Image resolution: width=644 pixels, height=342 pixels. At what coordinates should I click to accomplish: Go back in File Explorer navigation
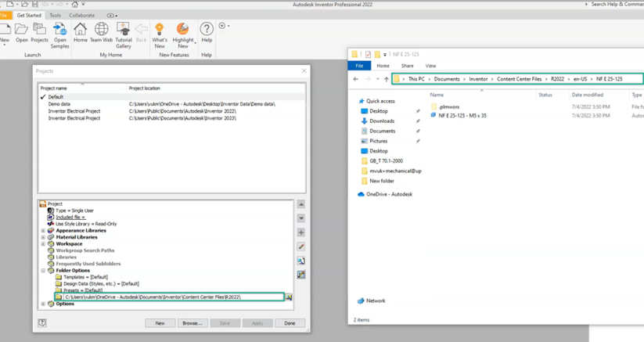[356, 79]
